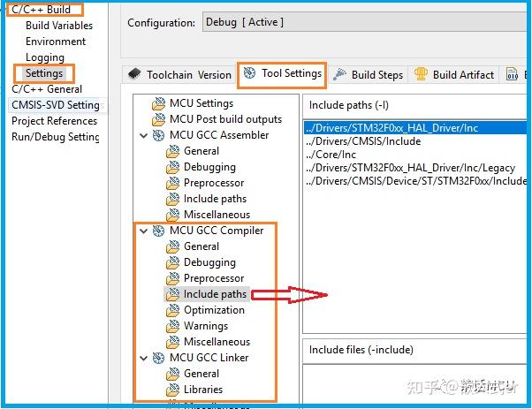Click the Toolchain Version tab icon

click(x=134, y=74)
